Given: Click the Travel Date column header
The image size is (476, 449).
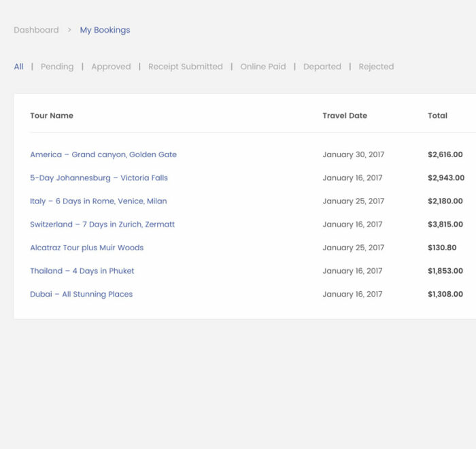Looking at the screenshot, I should [345, 116].
